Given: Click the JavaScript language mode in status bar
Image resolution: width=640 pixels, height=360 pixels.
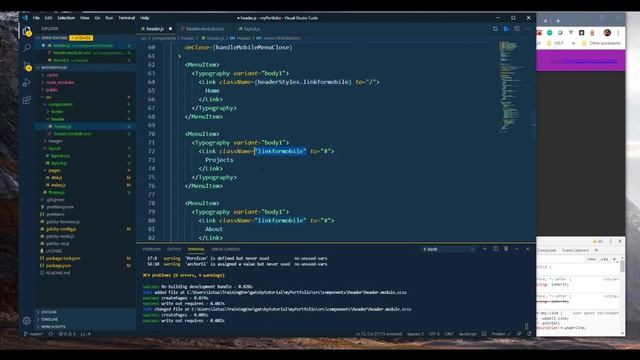Looking at the screenshot, I should coord(468,334).
